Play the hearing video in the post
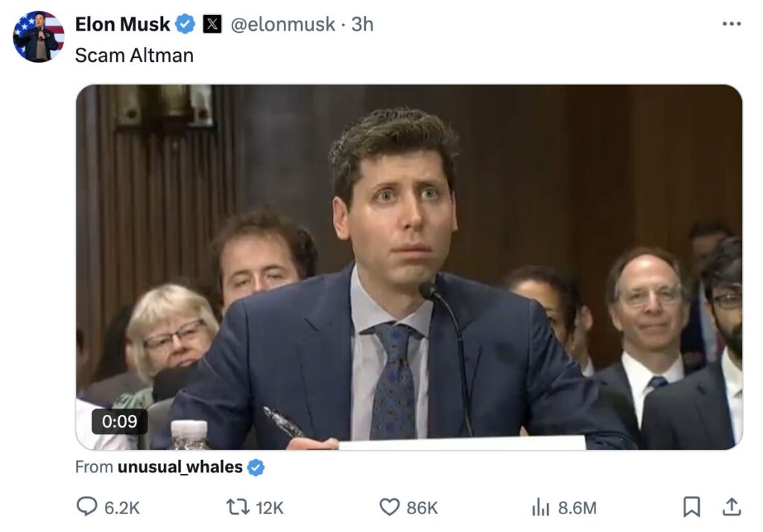763x532 pixels. tap(409, 267)
